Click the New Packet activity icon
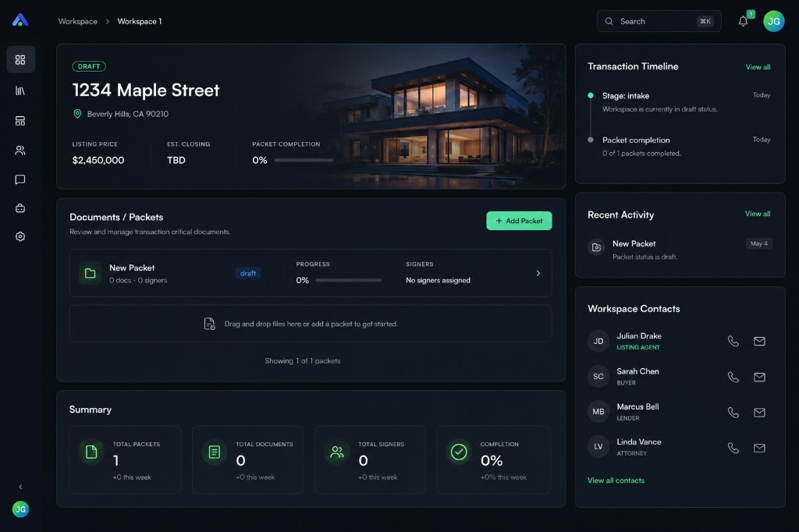The image size is (799, 532). click(x=597, y=247)
